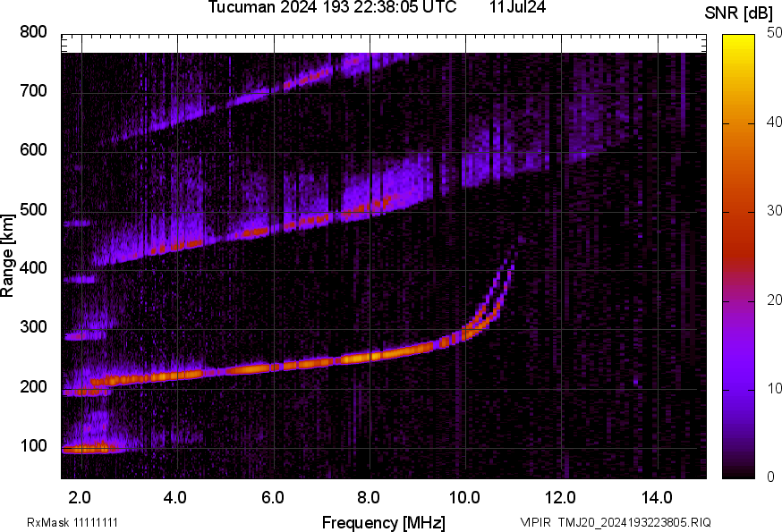Click the 100 range tick label
This screenshot has width=782, height=532.
coord(33,446)
